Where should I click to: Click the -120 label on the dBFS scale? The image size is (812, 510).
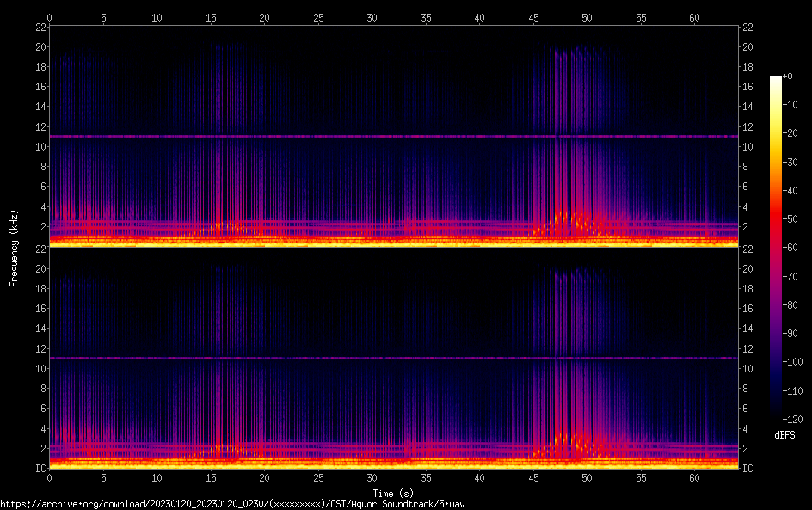click(x=795, y=417)
